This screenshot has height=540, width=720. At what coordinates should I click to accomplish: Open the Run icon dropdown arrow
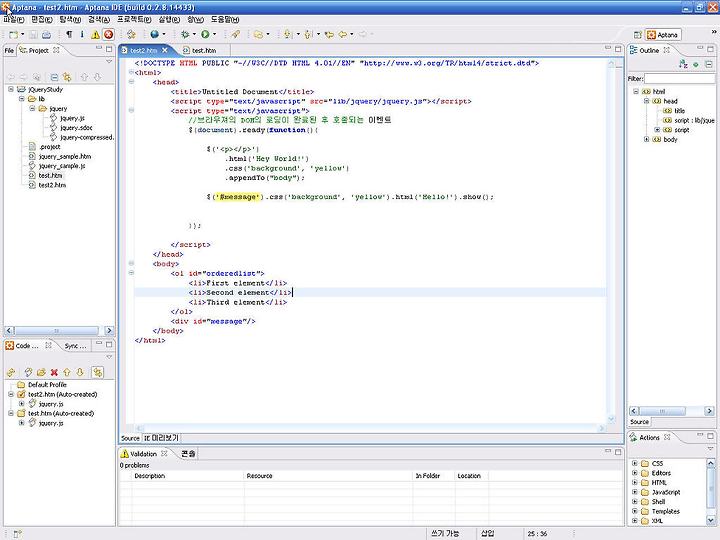214,34
